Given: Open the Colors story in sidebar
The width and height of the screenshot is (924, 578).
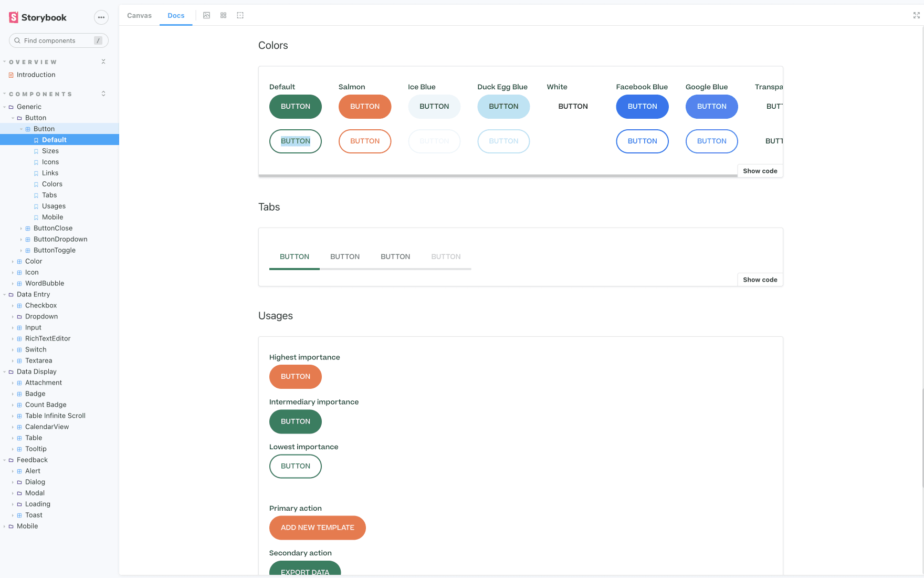Looking at the screenshot, I should [x=52, y=184].
